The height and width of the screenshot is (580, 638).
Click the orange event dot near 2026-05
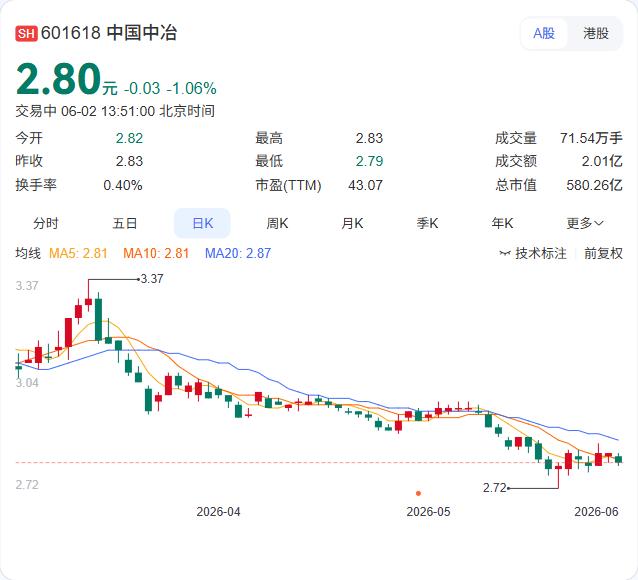(418, 493)
